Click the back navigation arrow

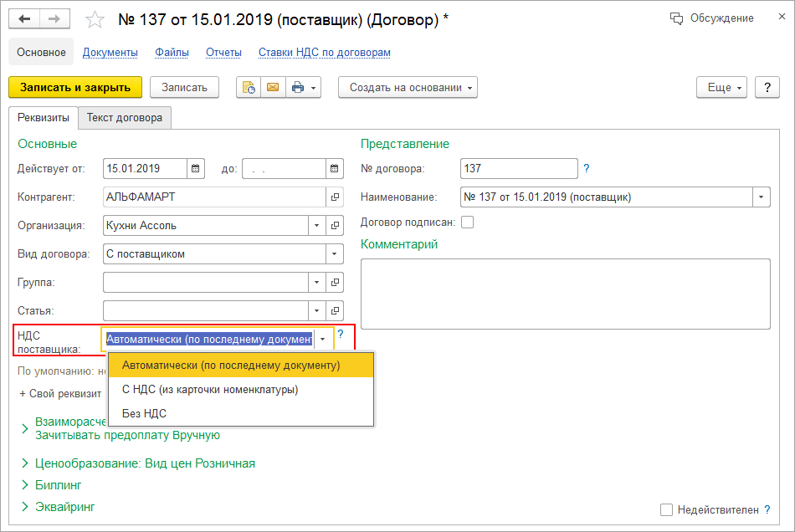(23, 18)
